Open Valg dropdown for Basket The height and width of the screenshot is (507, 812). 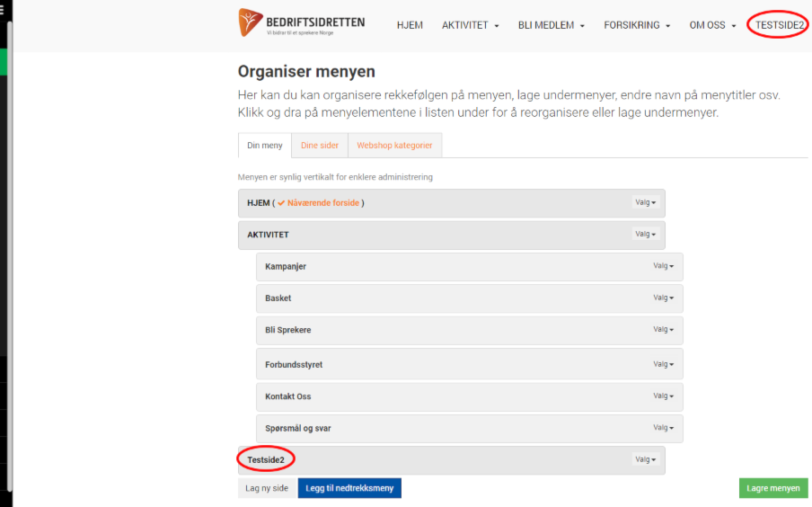click(x=663, y=298)
